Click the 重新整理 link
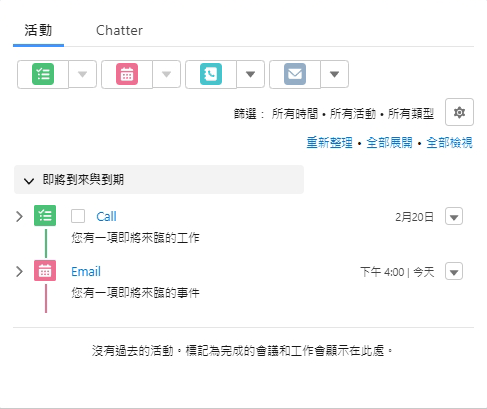487x409 pixels. (329, 143)
